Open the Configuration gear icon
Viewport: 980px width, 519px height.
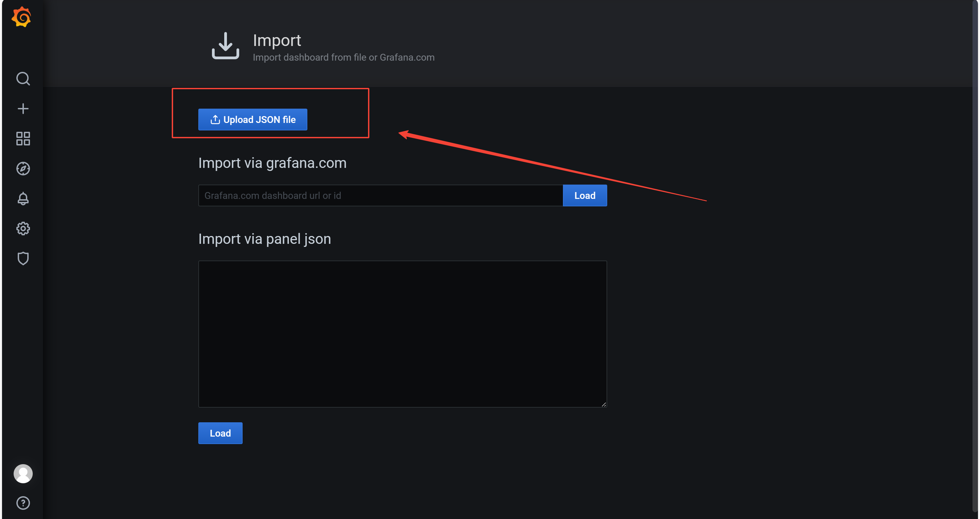click(x=23, y=229)
